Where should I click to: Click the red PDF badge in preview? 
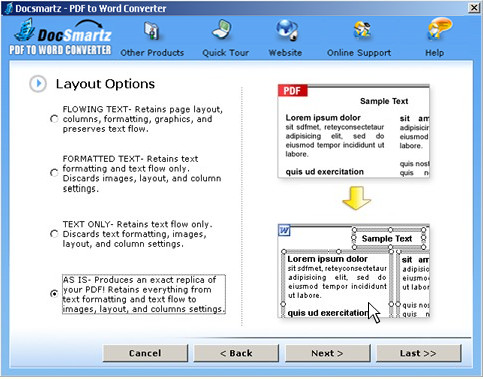click(292, 90)
